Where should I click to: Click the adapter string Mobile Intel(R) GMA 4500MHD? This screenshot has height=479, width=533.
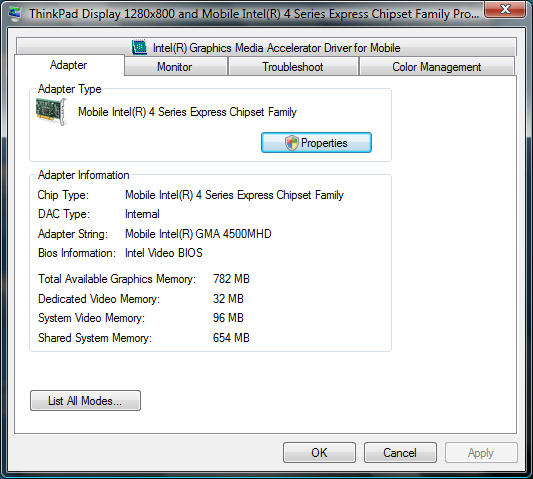pyautogui.click(x=198, y=234)
